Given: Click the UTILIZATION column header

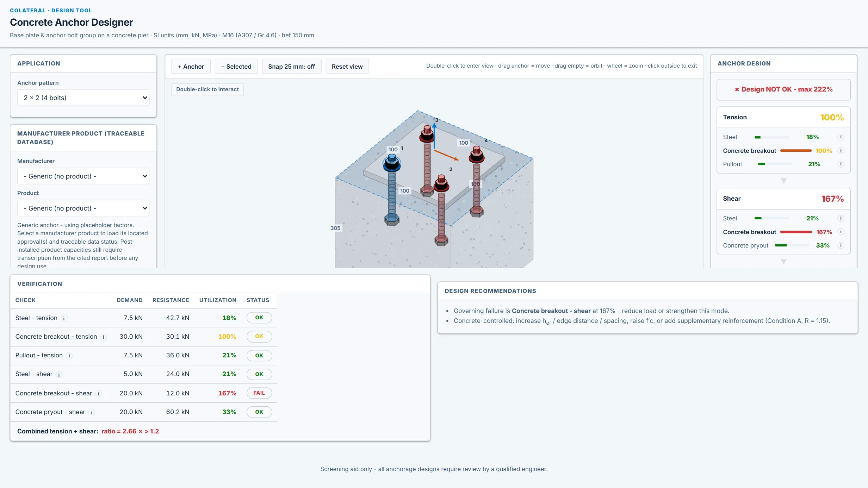Looking at the screenshot, I should pyautogui.click(x=218, y=300).
